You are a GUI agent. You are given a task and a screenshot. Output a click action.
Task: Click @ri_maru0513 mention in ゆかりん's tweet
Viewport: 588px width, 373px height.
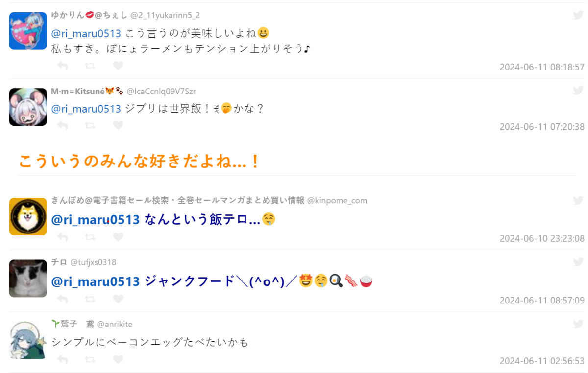[x=86, y=34]
